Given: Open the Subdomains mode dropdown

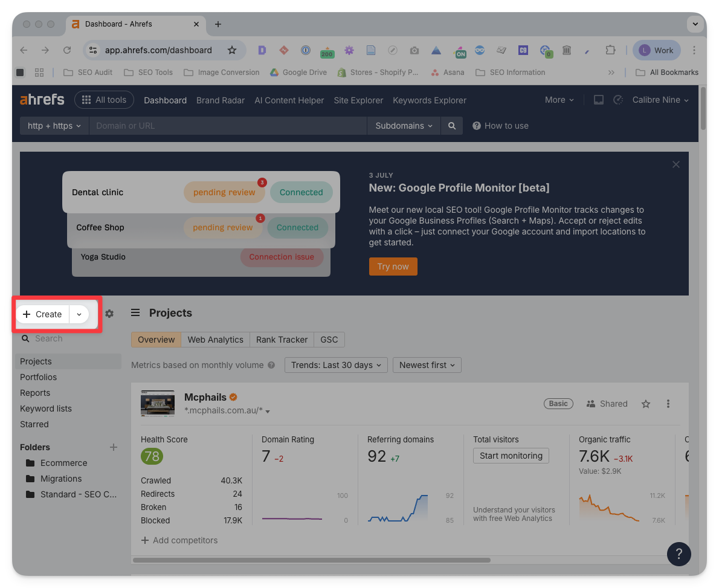Looking at the screenshot, I should 404,126.
